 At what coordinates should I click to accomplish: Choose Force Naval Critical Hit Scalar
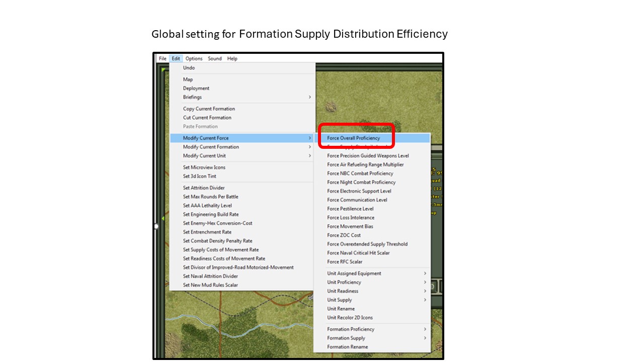[x=372, y=253]
